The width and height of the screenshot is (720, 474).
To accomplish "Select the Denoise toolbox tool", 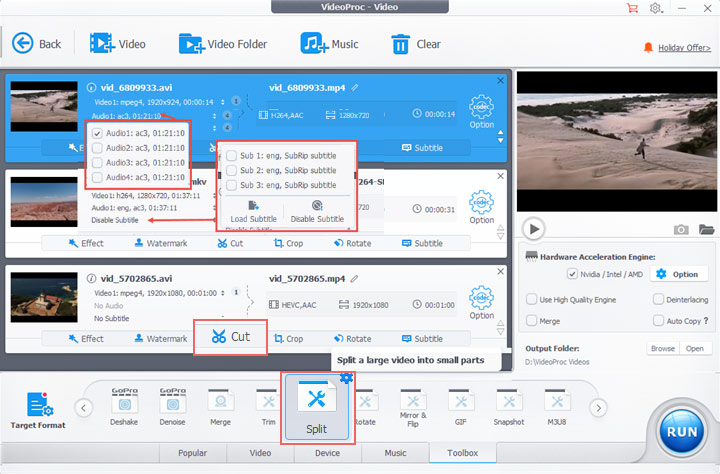I will 173,407.
